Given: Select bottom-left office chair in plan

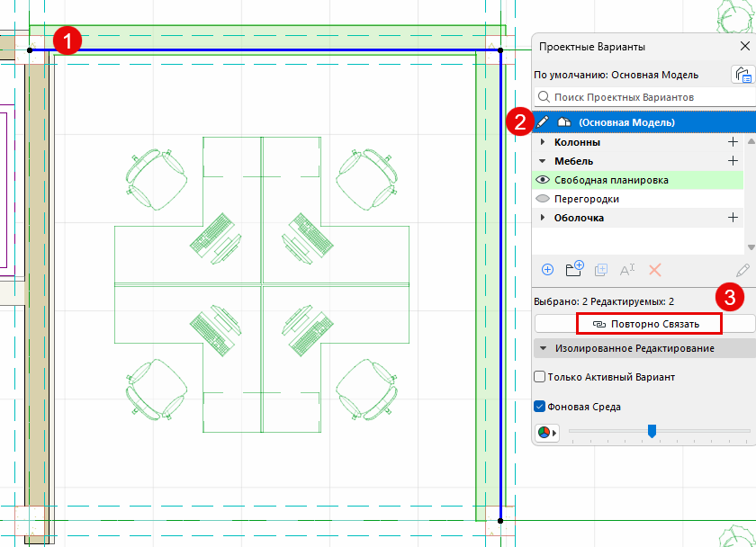Looking at the screenshot, I should coord(157,390).
